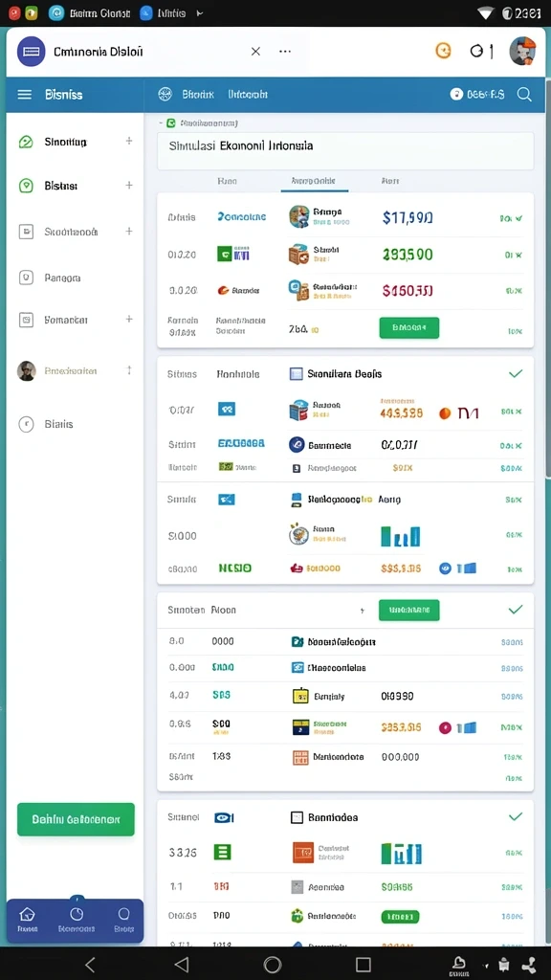Click the globe icon in blue header
551x980 pixels.
coord(165,95)
